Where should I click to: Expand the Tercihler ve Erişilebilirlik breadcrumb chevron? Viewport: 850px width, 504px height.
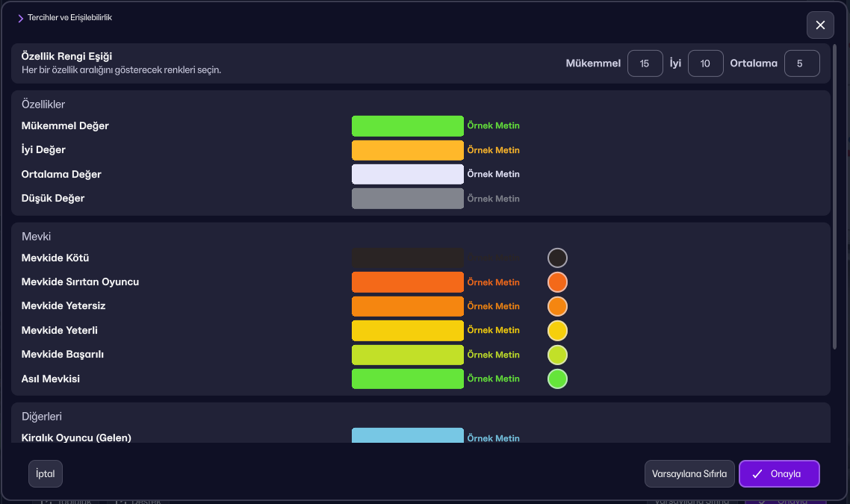coord(21,19)
